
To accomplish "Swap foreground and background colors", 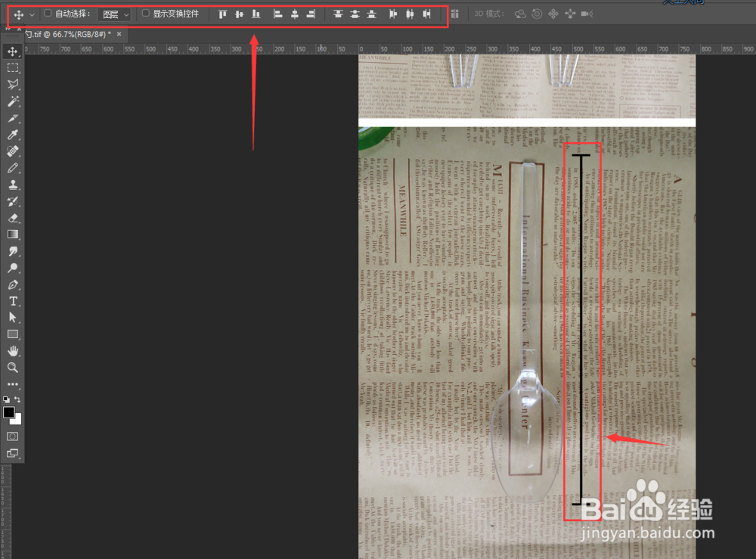I will pyautogui.click(x=18, y=399).
